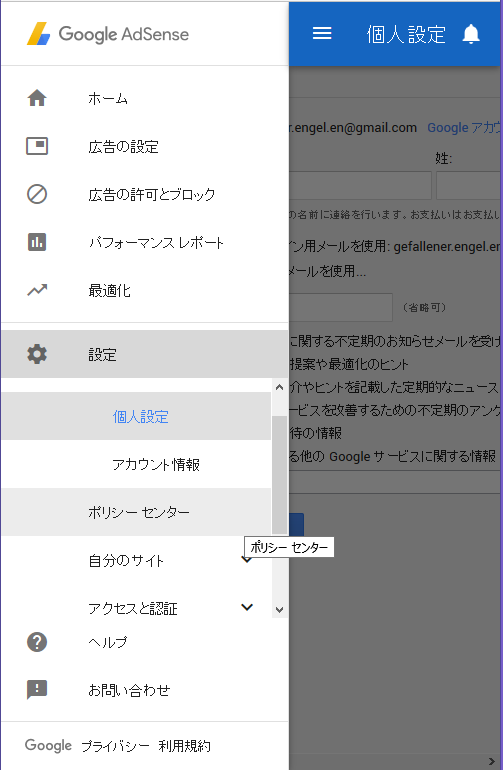
Task: Click the Google AdSense logo
Action: tap(108, 34)
